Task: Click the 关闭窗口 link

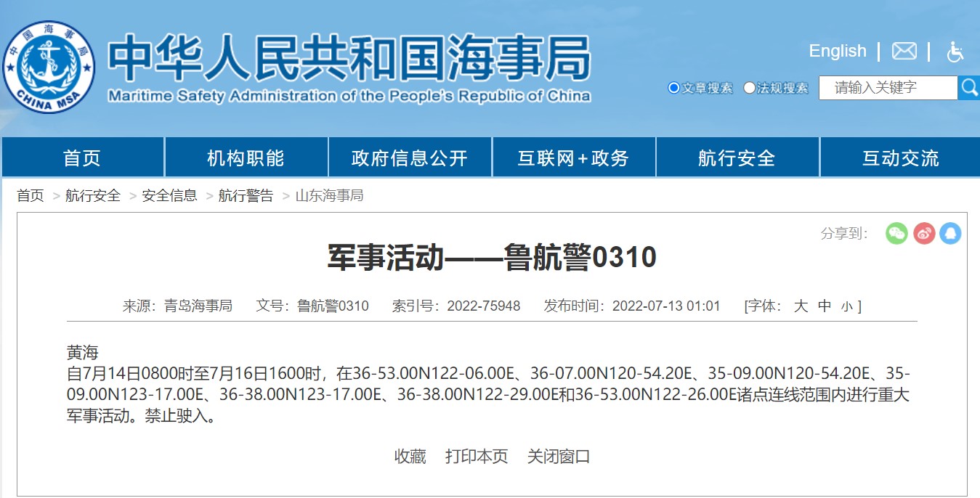Action: pos(559,457)
